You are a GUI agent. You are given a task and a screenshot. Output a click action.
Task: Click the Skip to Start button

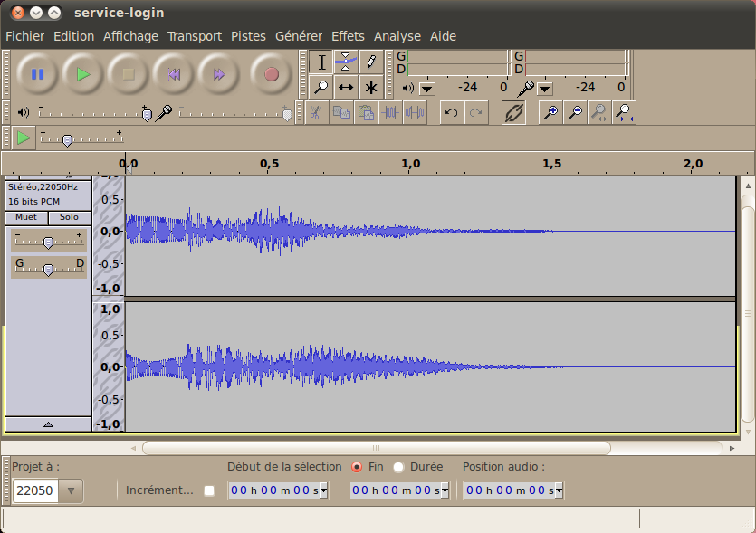(174, 74)
